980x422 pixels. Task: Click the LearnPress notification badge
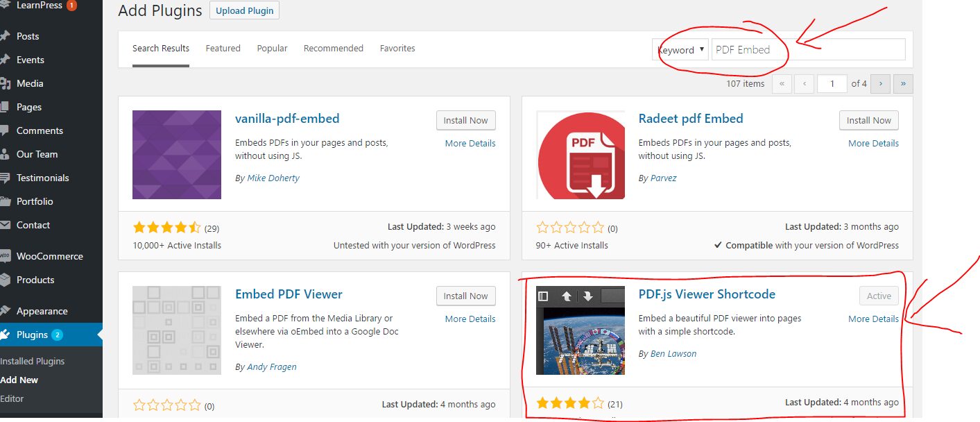tap(71, 6)
